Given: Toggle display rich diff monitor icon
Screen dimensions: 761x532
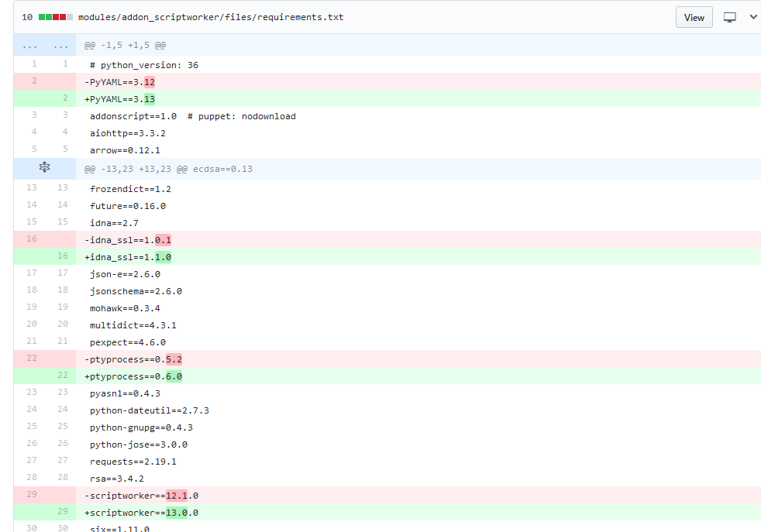Looking at the screenshot, I should point(729,18).
